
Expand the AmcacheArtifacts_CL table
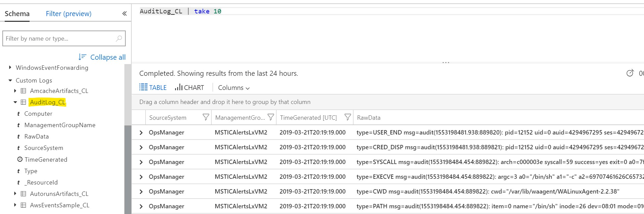[x=15, y=91]
